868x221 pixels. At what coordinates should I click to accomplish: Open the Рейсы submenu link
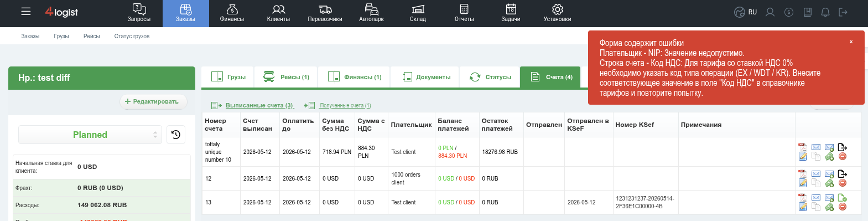(x=92, y=36)
